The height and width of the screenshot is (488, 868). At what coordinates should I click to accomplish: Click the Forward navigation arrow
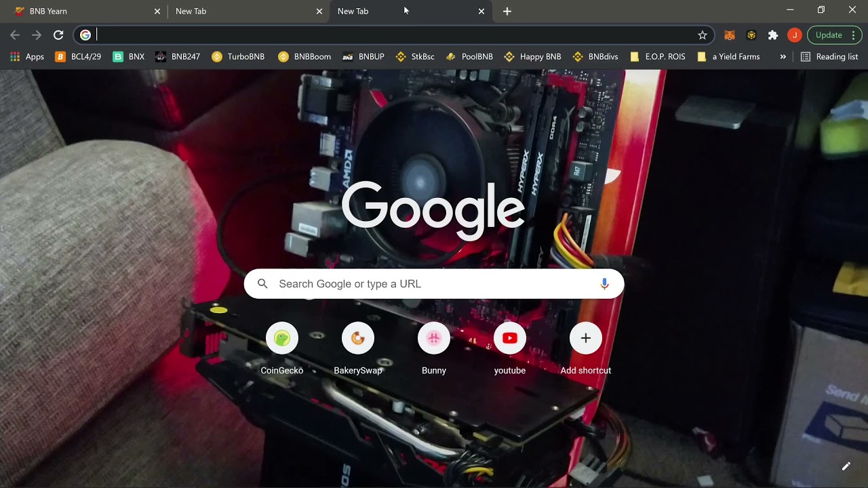[x=37, y=35]
